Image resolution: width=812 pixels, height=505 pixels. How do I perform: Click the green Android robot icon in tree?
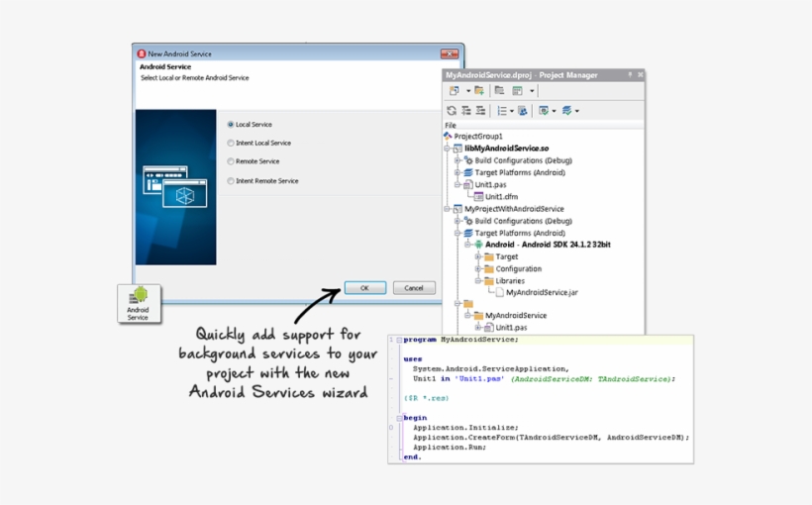478,245
